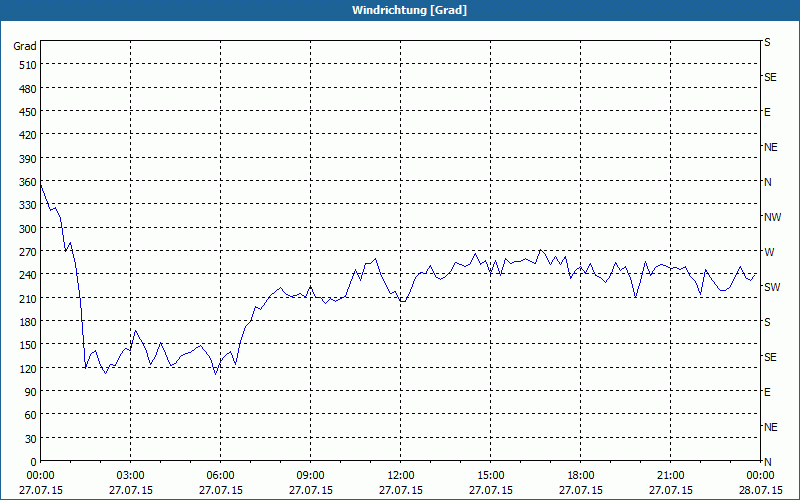The image size is (800, 500).
Task: Select the SE compass label at 480 level
Action: click(770, 78)
